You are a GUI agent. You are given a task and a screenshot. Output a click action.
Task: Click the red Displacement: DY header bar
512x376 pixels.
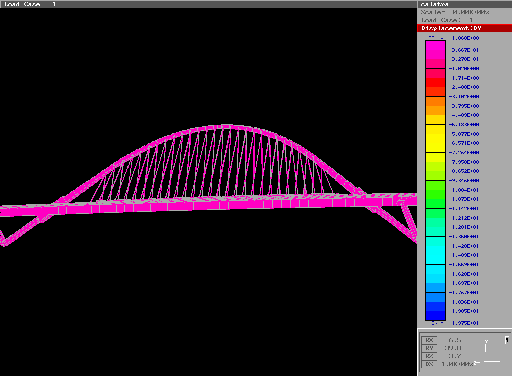(x=464, y=28)
